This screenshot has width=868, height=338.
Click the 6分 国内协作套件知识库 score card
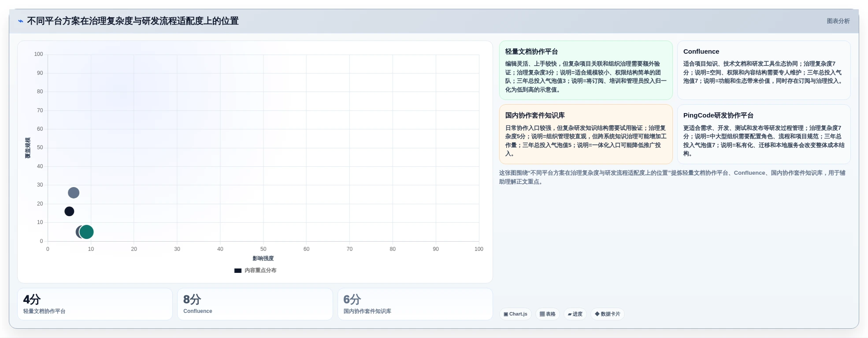(x=415, y=304)
